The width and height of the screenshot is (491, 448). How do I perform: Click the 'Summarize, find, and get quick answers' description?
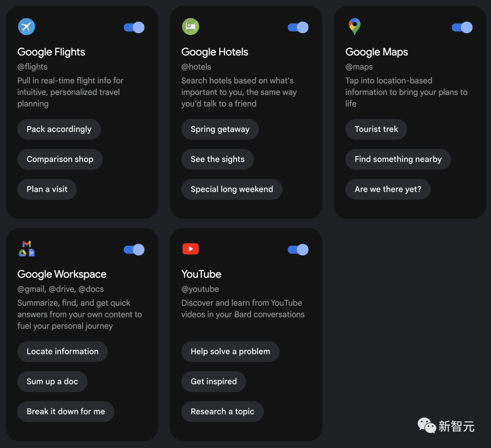point(80,314)
